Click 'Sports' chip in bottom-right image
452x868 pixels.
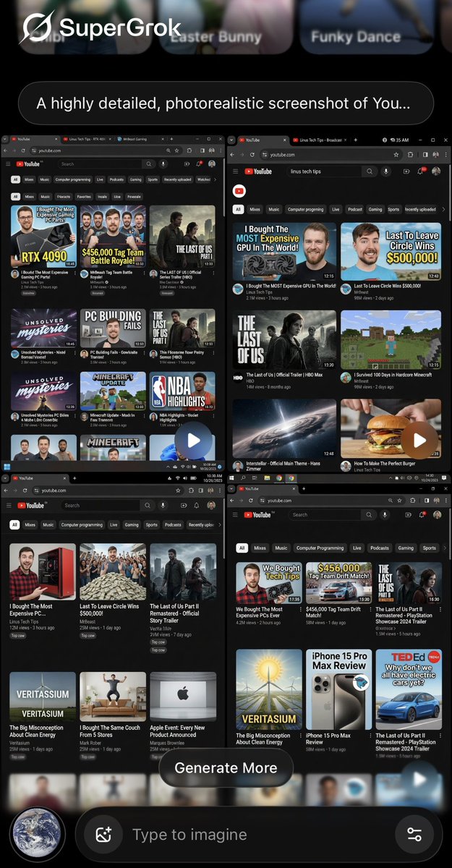click(430, 548)
